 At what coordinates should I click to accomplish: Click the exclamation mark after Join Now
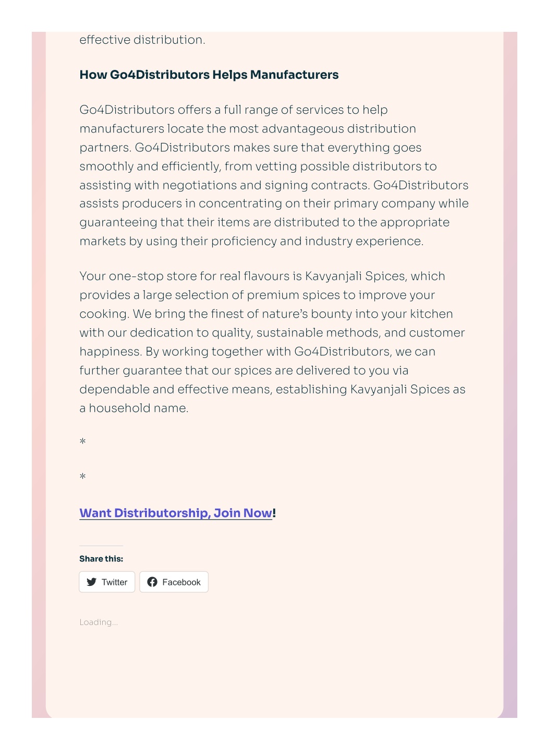274,513
